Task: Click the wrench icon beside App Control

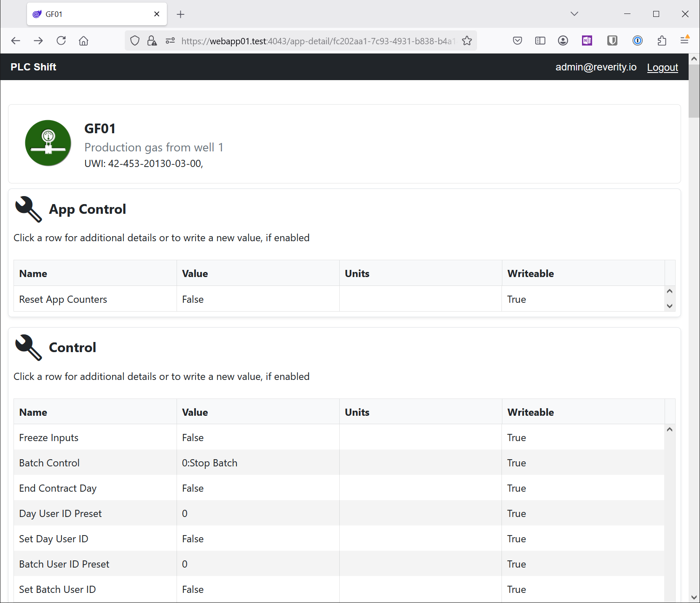Action: (x=28, y=209)
